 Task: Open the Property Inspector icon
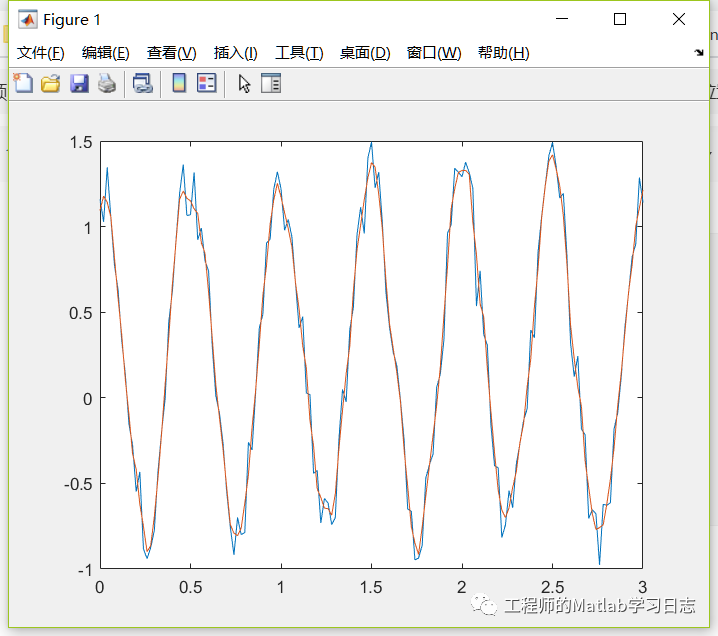pos(271,83)
